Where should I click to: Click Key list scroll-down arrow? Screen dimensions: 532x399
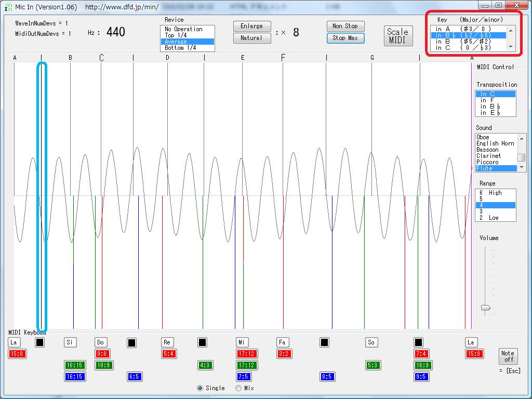511,47
